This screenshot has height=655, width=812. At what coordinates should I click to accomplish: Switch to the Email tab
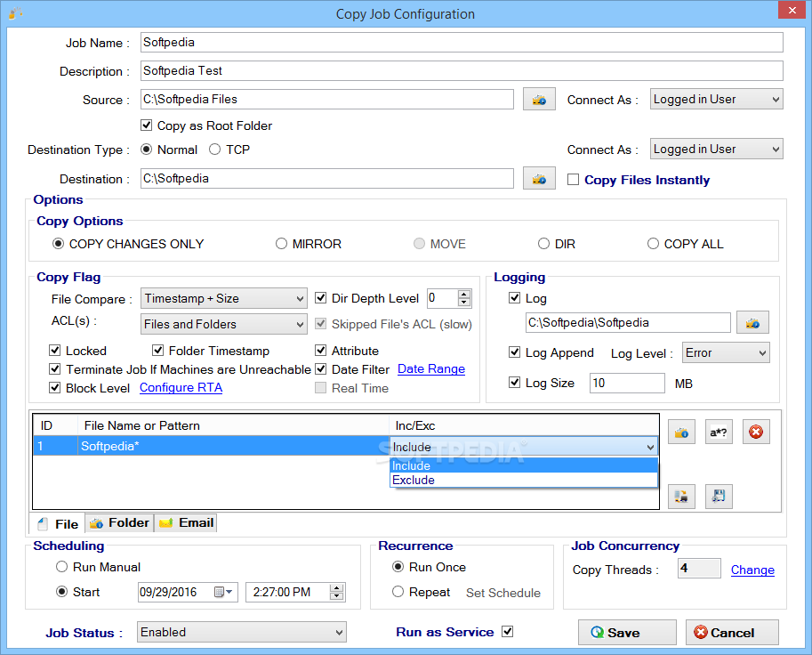(x=186, y=523)
